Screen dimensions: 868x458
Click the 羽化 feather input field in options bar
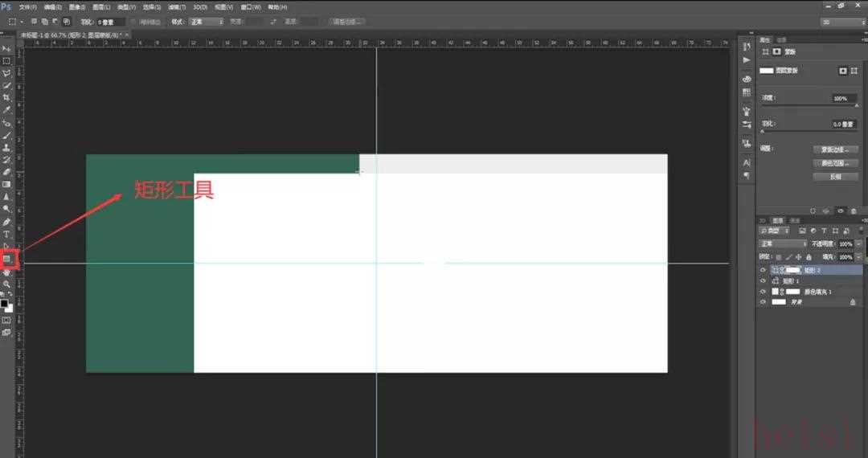[x=111, y=22]
